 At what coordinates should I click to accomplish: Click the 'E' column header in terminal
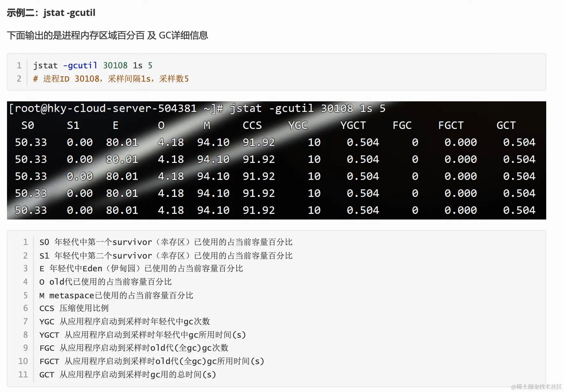coord(116,125)
